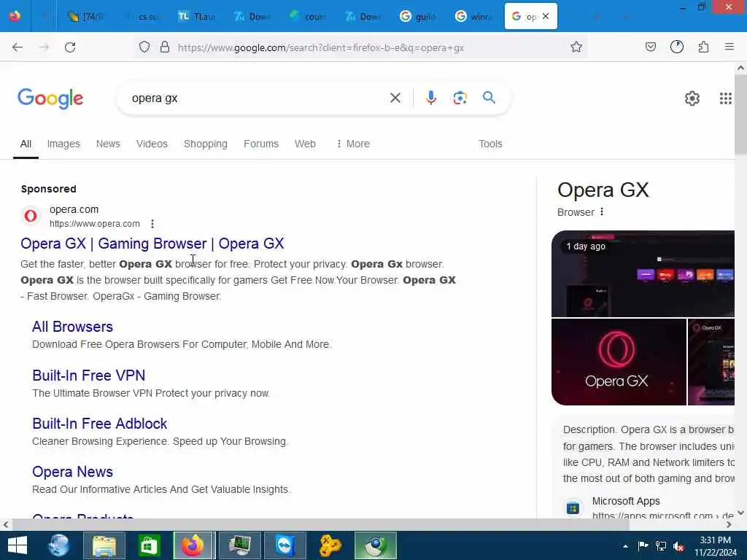Open the Tools options
The image size is (747, 560).
[x=490, y=144]
